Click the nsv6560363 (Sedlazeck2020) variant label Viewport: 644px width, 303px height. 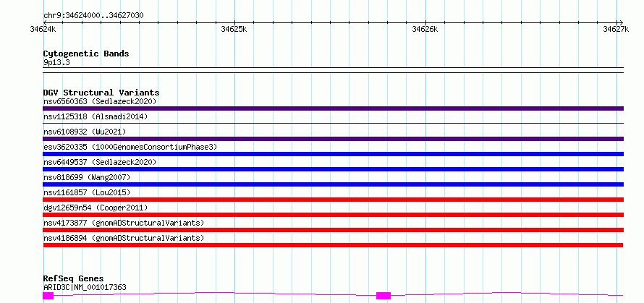[x=100, y=101]
